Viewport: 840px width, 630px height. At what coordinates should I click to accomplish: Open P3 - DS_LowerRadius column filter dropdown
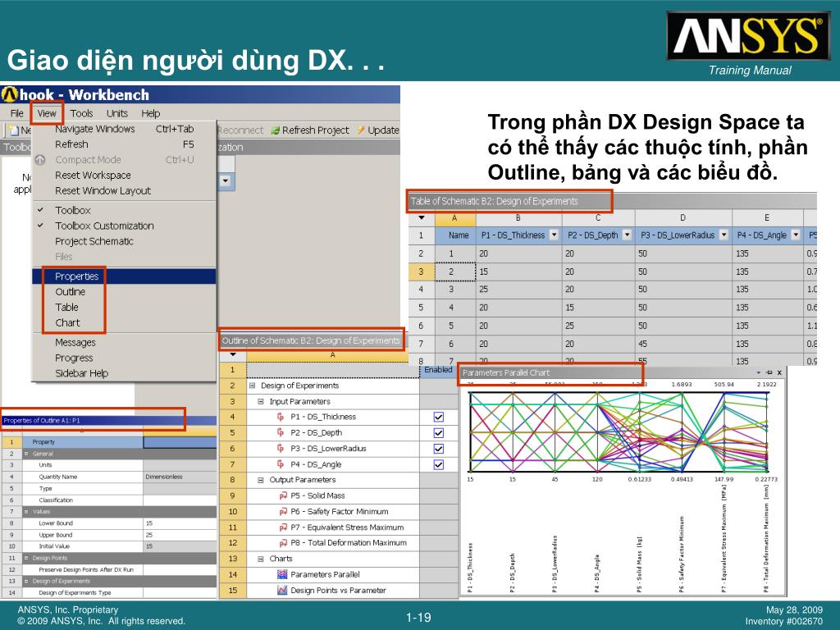click(x=724, y=235)
